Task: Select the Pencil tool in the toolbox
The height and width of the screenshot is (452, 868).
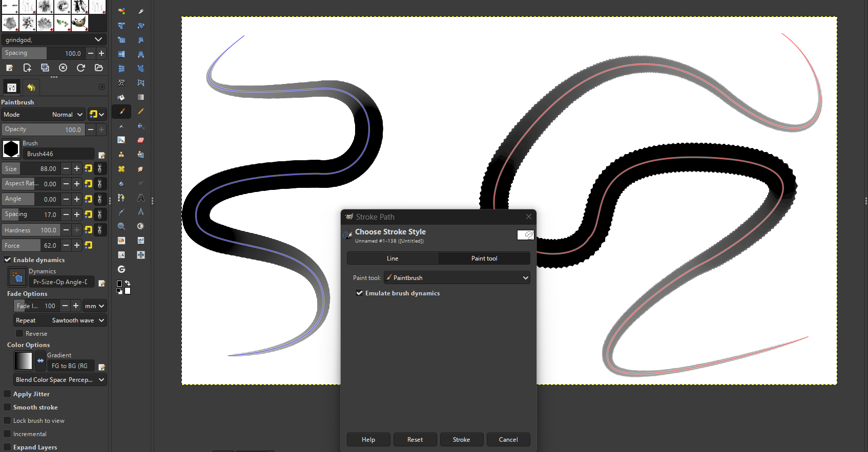Action: coord(140,112)
